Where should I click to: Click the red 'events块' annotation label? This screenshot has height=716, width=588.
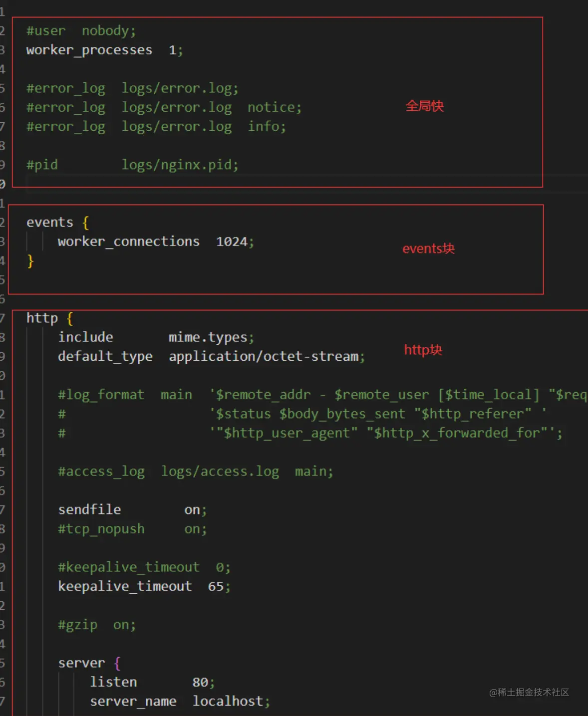pyautogui.click(x=428, y=248)
